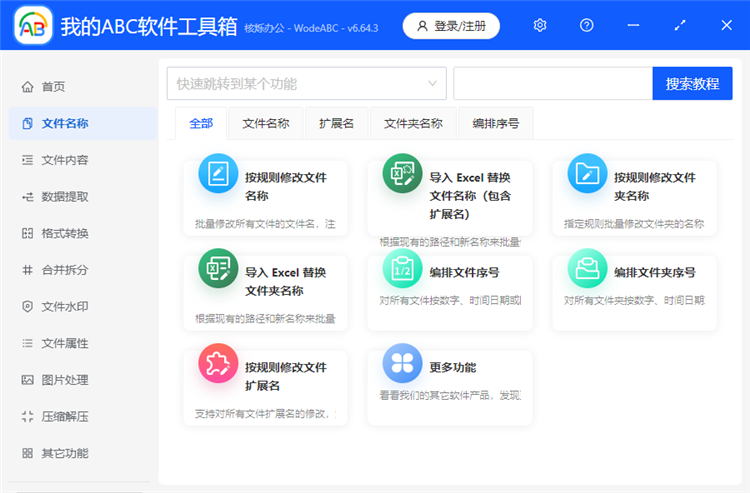
Task: Focus the tutorial search input field
Action: click(553, 84)
